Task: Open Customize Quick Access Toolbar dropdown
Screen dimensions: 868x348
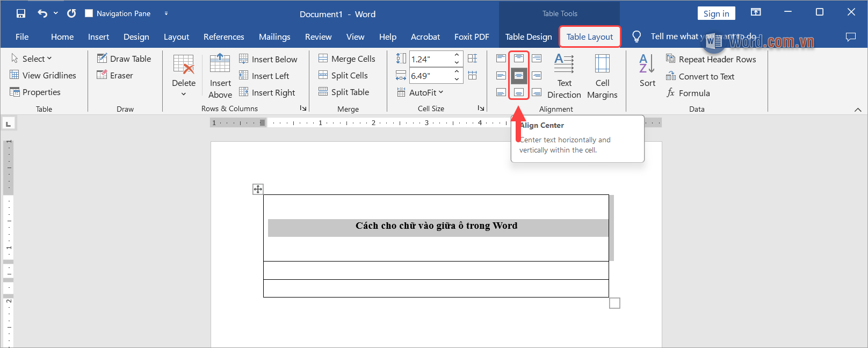Action: click(x=166, y=13)
